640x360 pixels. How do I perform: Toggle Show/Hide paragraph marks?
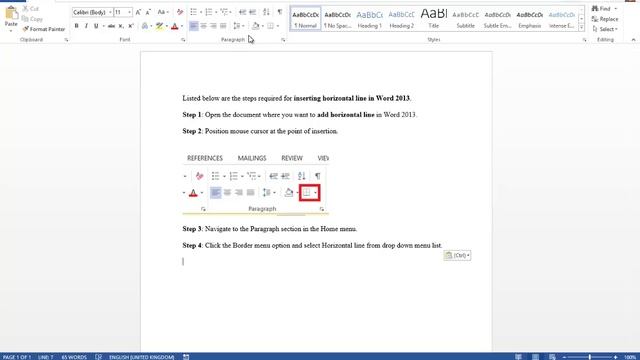click(280, 12)
